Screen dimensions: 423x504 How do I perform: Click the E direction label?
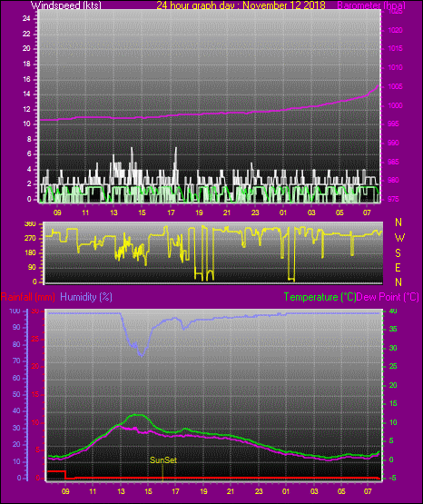click(398, 267)
